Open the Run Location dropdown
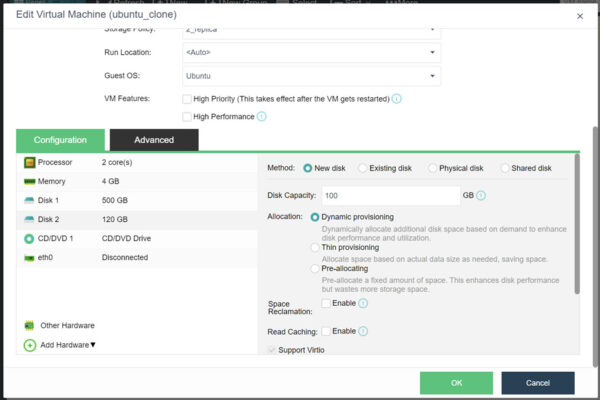The width and height of the screenshot is (600, 400). point(311,52)
